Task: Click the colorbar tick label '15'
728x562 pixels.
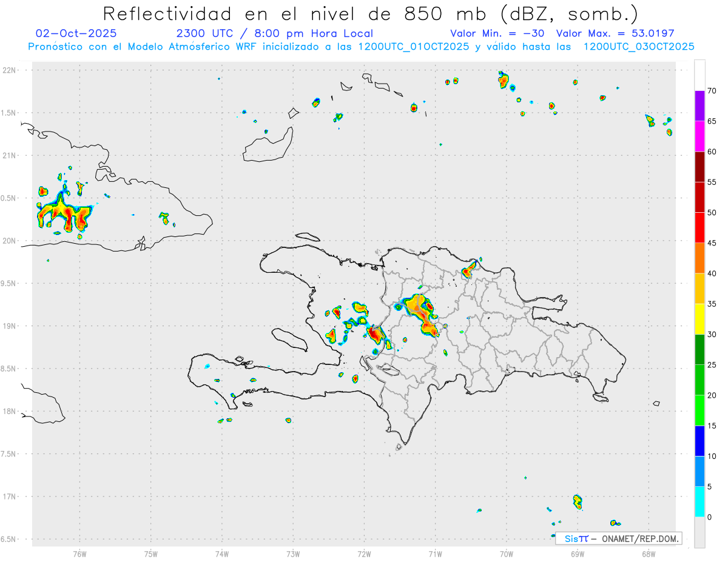Action: (x=712, y=426)
